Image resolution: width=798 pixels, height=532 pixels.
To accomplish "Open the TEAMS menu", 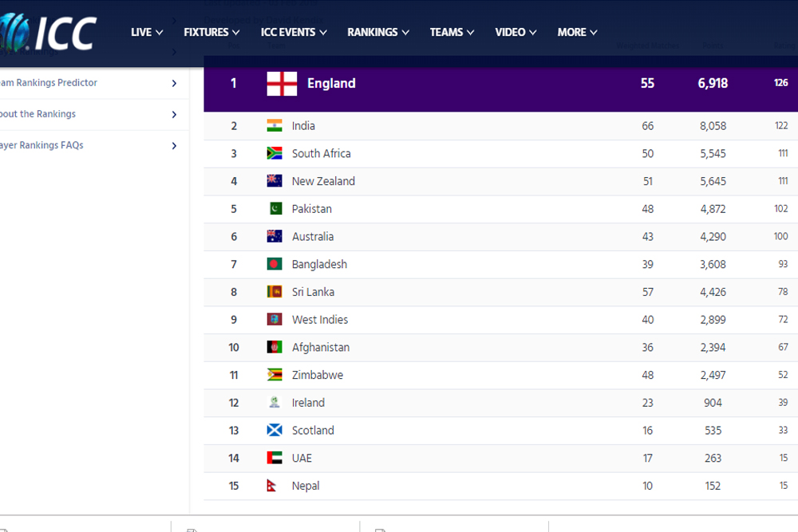I will point(452,32).
